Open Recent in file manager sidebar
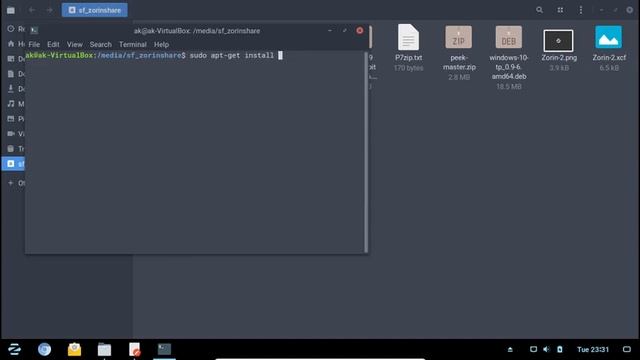Image resolution: width=640 pixels, height=360 pixels. [16, 29]
